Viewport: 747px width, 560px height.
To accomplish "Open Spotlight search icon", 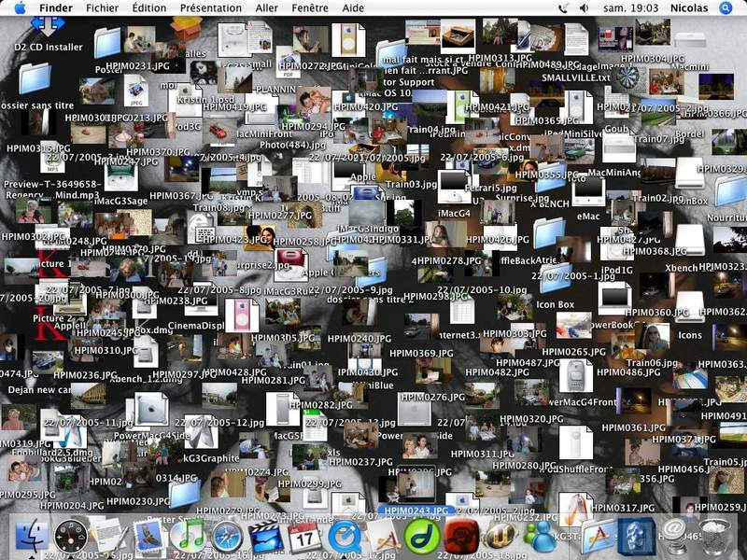I will coord(726,8).
